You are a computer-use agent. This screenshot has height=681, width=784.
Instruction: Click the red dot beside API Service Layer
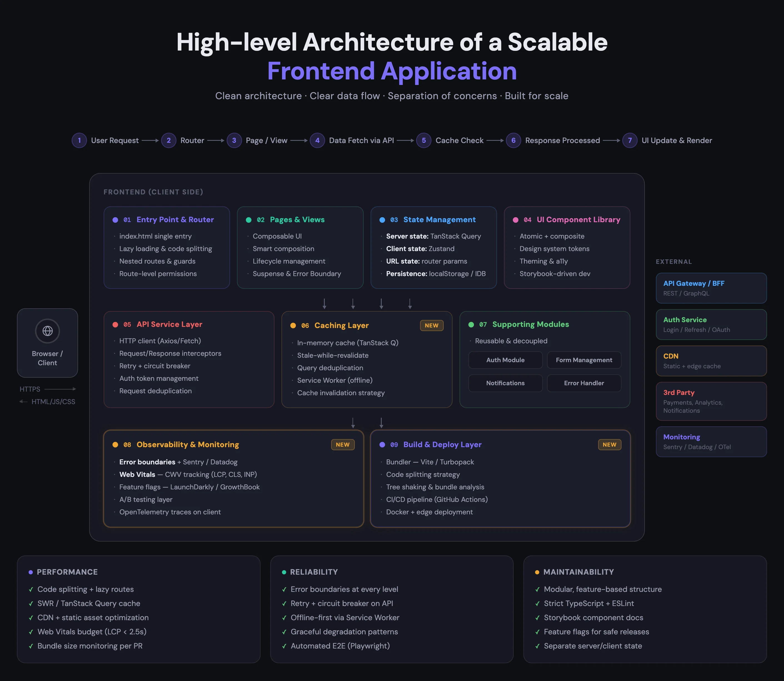[x=115, y=325]
